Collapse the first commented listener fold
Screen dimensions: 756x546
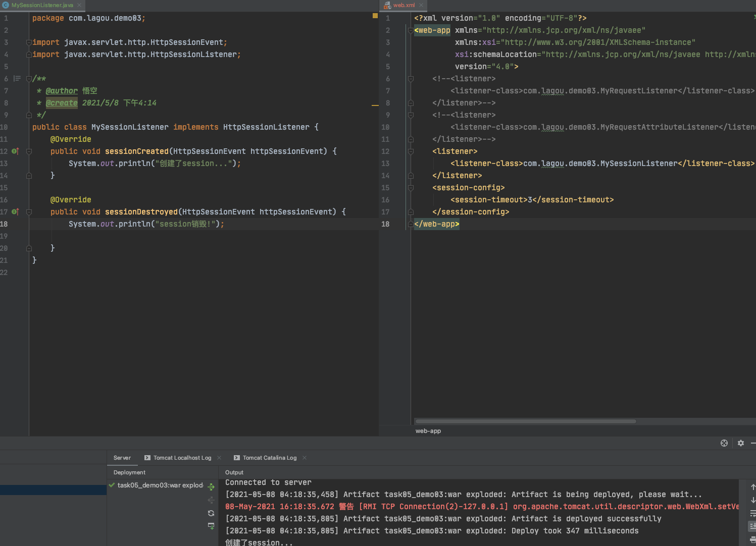pyautogui.click(x=411, y=79)
